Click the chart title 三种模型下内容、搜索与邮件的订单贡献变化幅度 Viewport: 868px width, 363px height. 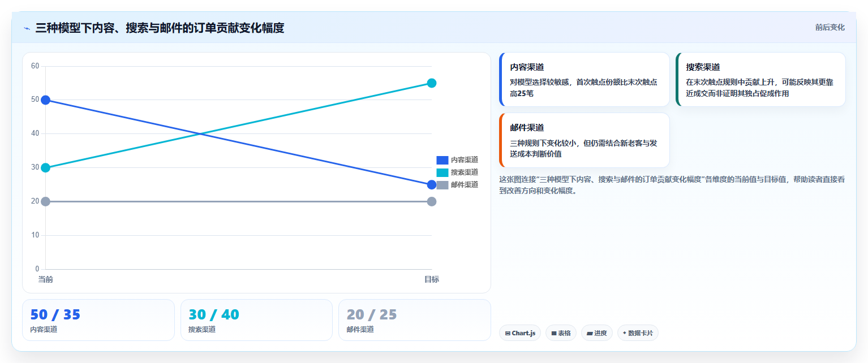tap(160, 28)
